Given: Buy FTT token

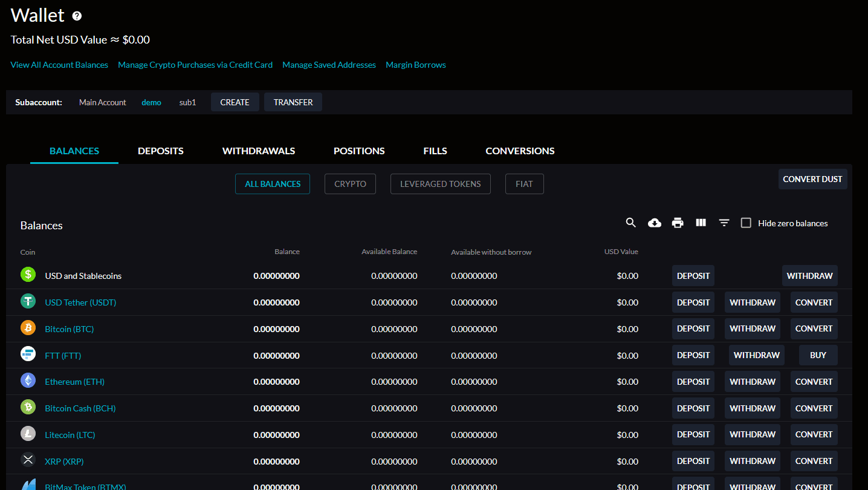Looking at the screenshot, I should pos(818,355).
